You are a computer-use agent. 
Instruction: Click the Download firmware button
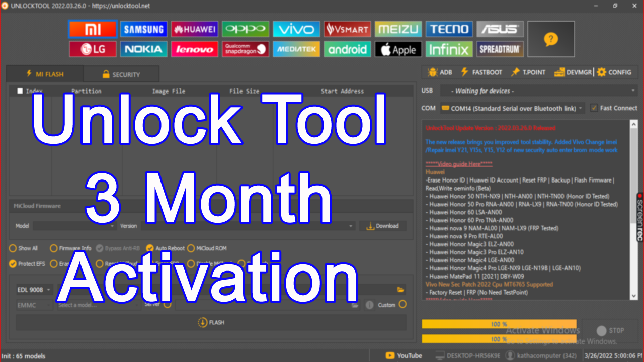click(x=383, y=226)
